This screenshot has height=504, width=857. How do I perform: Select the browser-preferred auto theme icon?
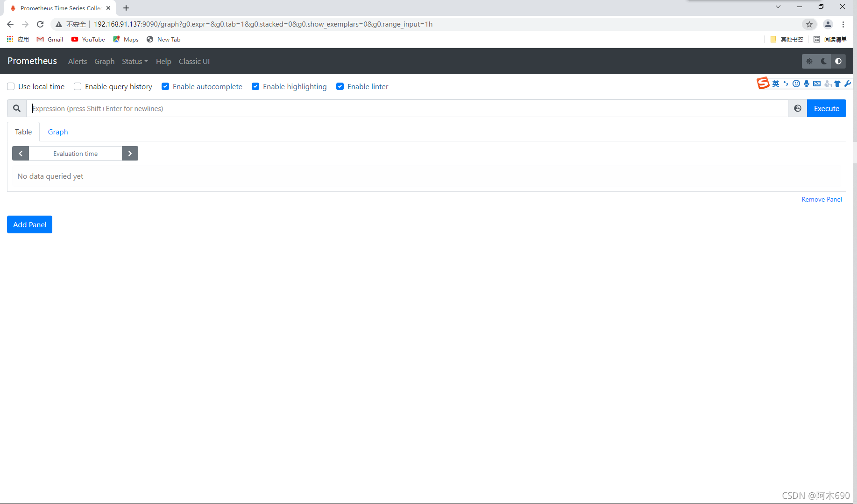pos(838,61)
